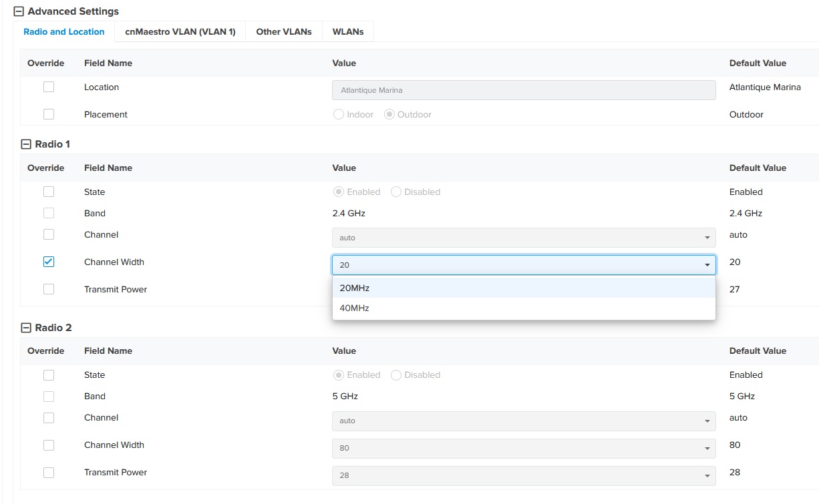Uncheck the Radio 1 Channel Width override
The width and height of the screenshot is (819, 504).
tap(49, 262)
